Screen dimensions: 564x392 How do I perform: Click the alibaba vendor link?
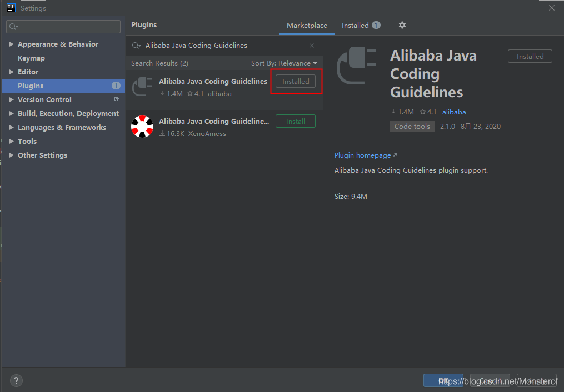(454, 112)
